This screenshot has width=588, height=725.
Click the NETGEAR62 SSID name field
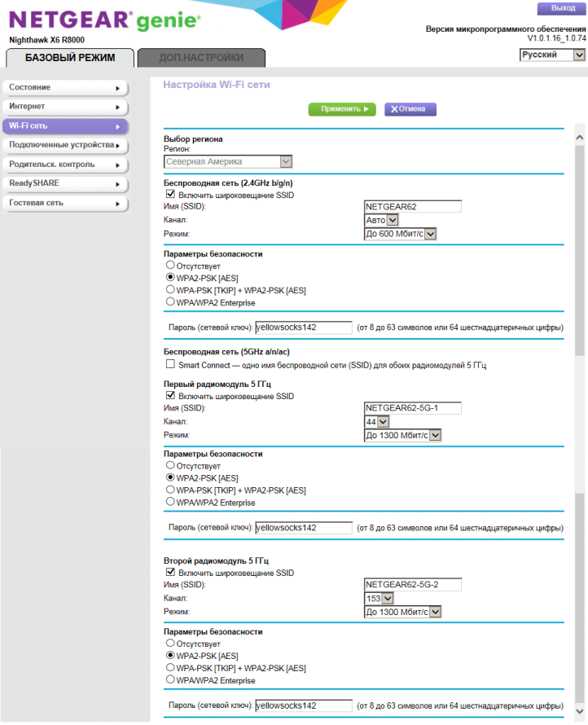coord(413,207)
